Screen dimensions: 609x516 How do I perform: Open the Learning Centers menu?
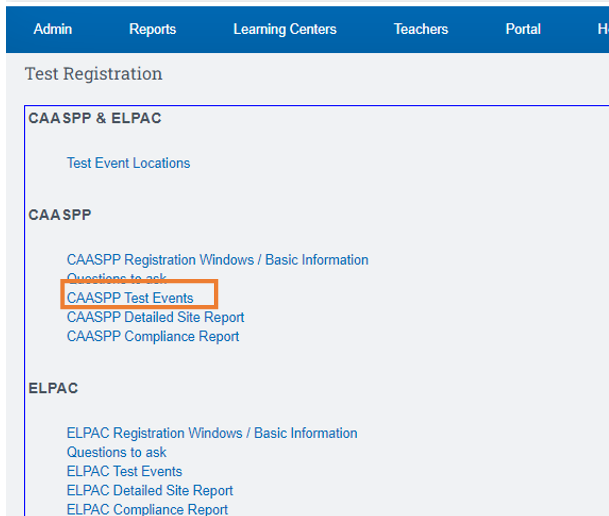click(285, 29)
